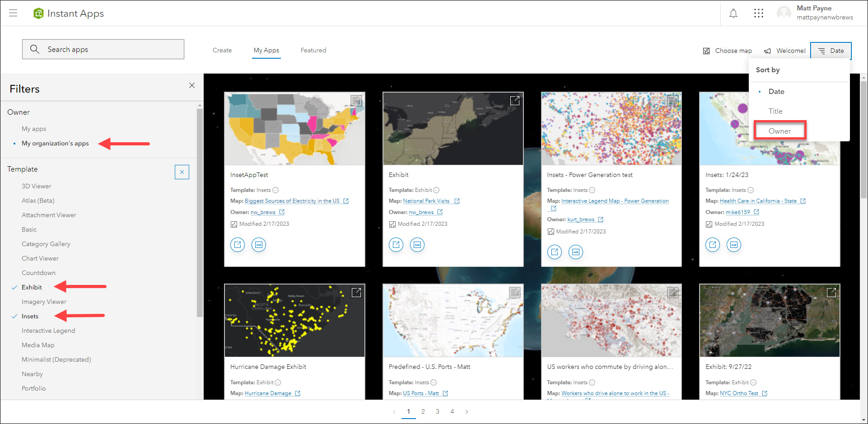Check the Attachment Viewer template filter
This screenshot has height=424, width=868.
pyautogui.click(x=49, y=215)
